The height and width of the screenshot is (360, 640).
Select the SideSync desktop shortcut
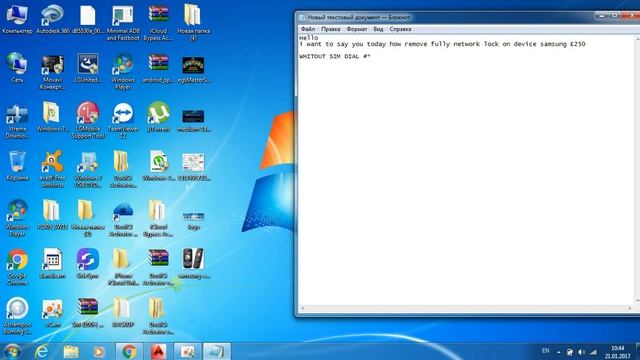pyautogui.click(x=88, y=263)
